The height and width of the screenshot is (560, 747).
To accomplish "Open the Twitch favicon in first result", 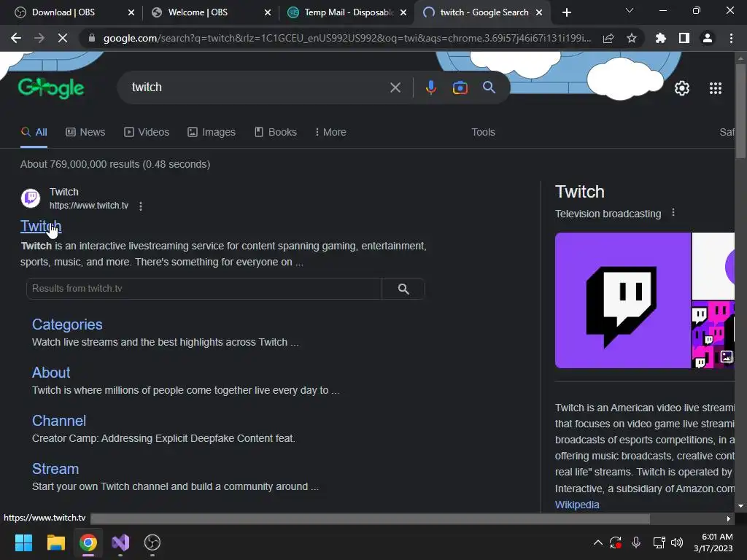I will [x=31, y=198].
